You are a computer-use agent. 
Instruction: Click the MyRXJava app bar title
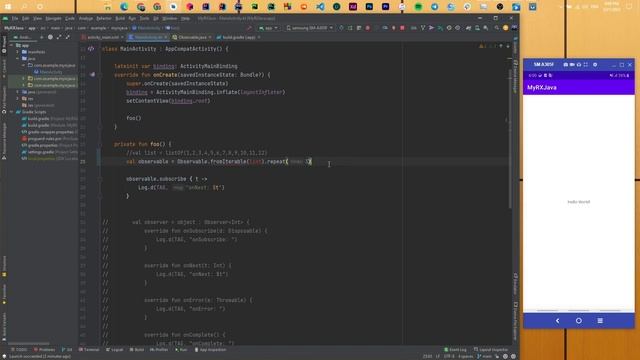[542, 87]
